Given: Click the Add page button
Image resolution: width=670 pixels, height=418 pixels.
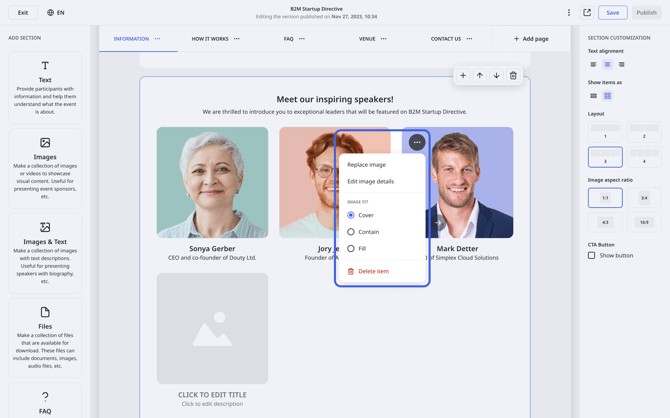Looking at the screenshot, I should [x=531, y=38].
